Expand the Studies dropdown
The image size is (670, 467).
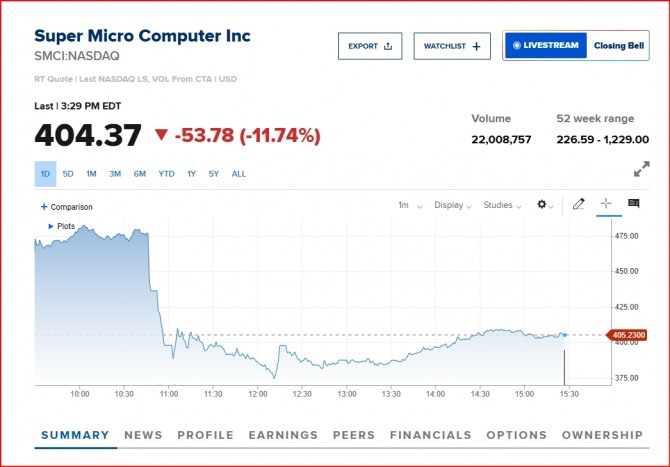[x=503, y=205]
